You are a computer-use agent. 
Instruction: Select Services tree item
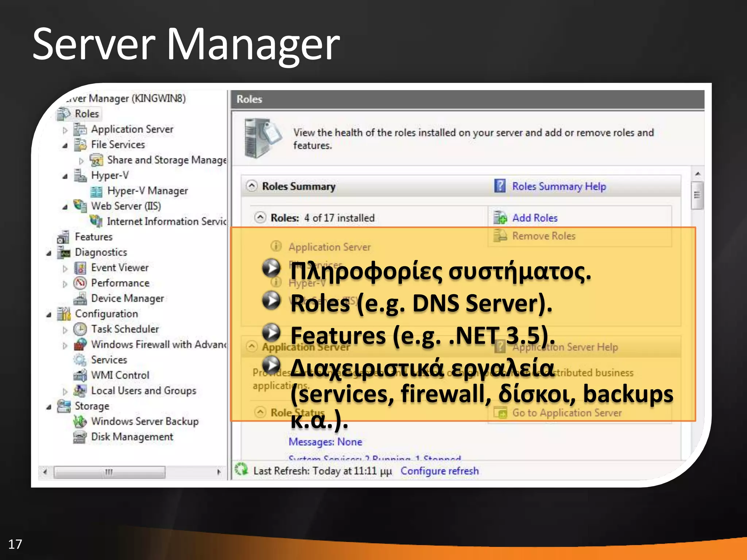point(109,360)
